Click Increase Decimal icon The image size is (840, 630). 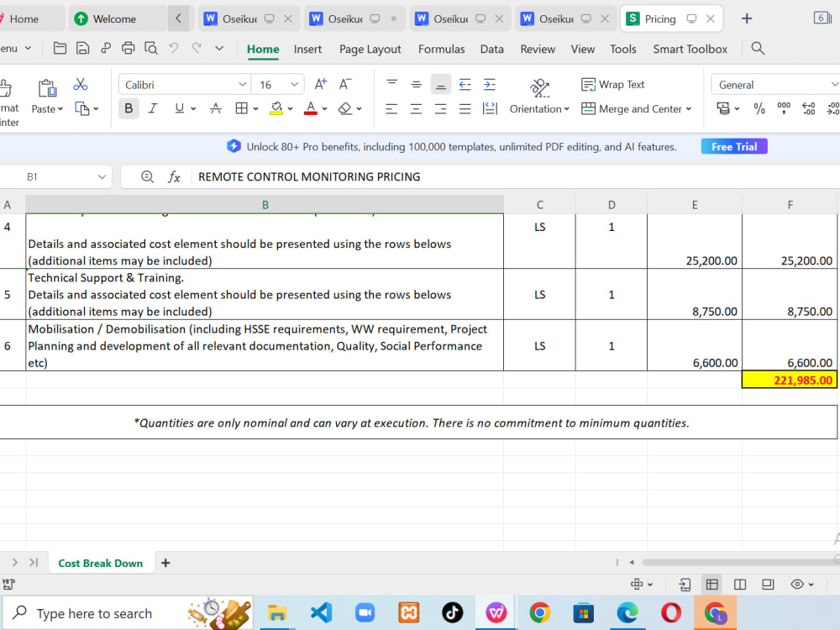[808, 108]
